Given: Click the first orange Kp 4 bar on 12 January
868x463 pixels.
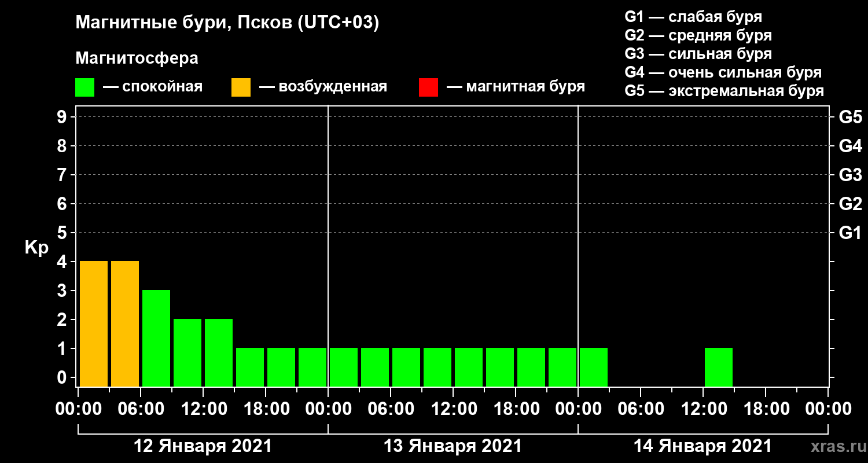Looking at the screenshot, I should pos(94,324).
